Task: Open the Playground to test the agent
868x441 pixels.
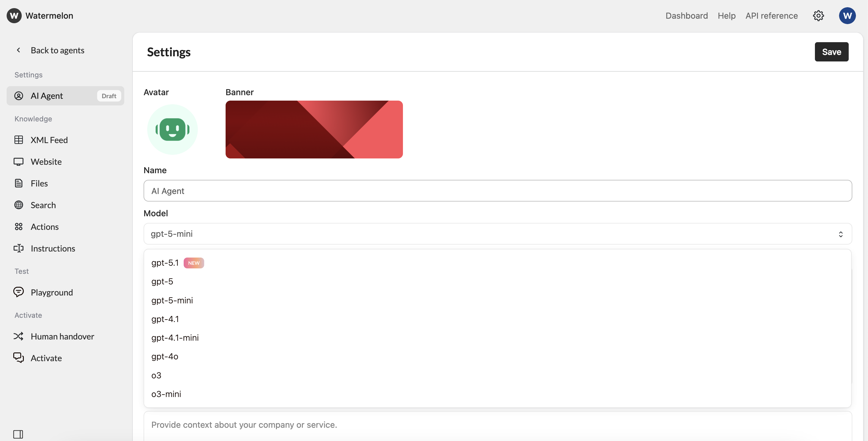Action: tap(52, 292)
